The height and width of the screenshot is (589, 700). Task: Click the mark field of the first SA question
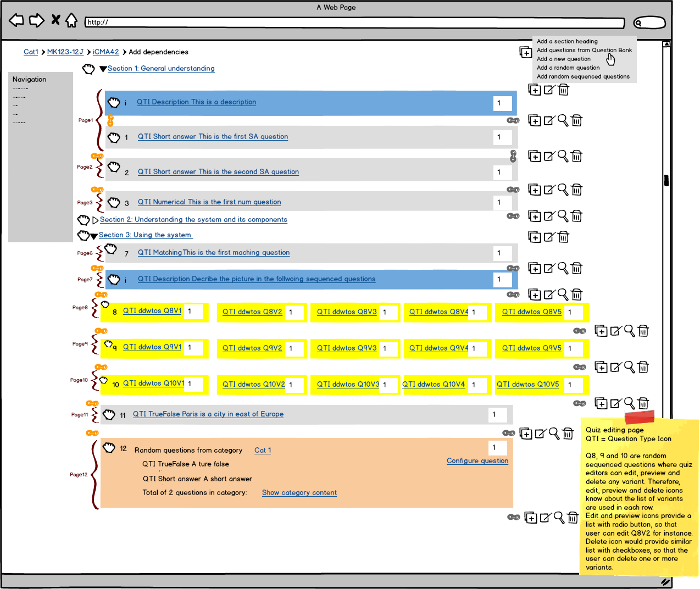pyautogui.click(x=503, y=137)
